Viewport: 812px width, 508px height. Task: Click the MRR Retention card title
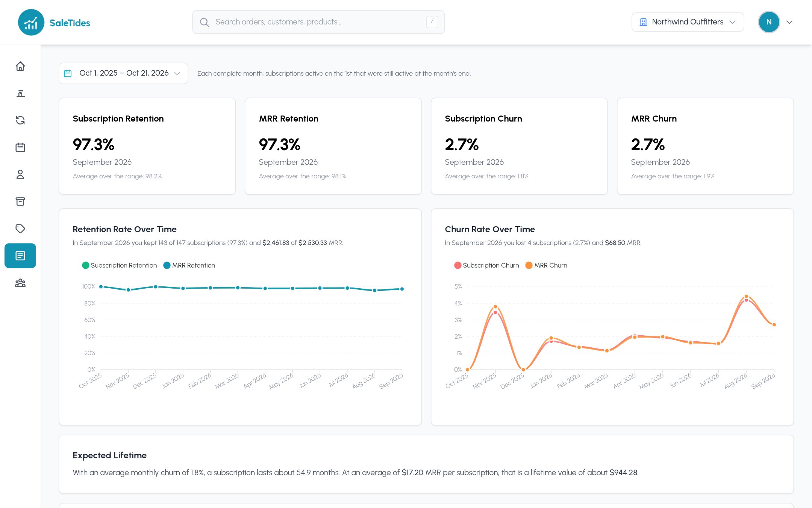click(289, 119)
